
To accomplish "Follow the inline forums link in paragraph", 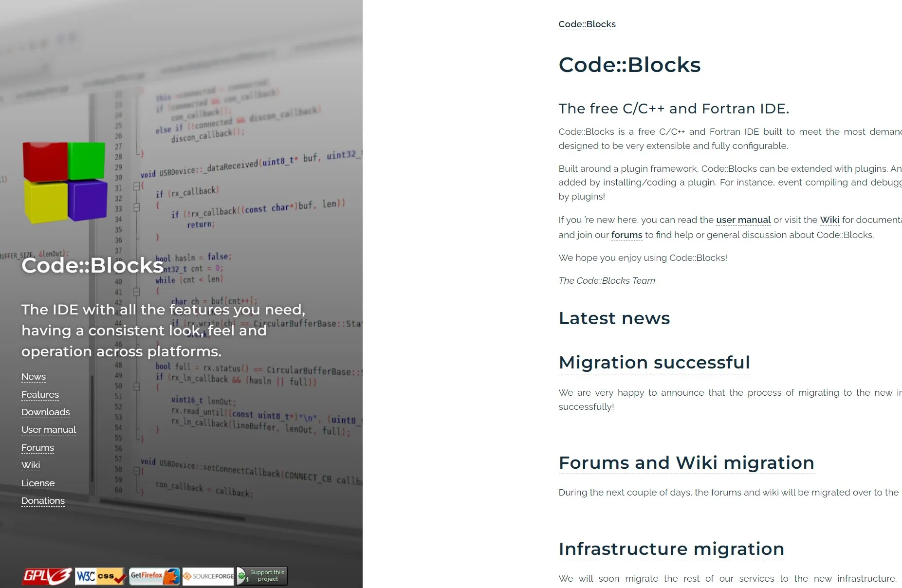I will 627,235.
